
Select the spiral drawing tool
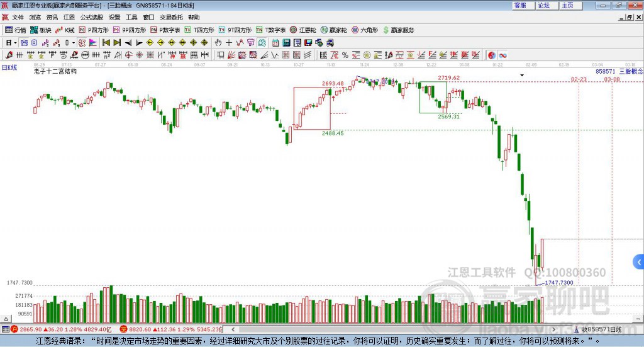64,55
